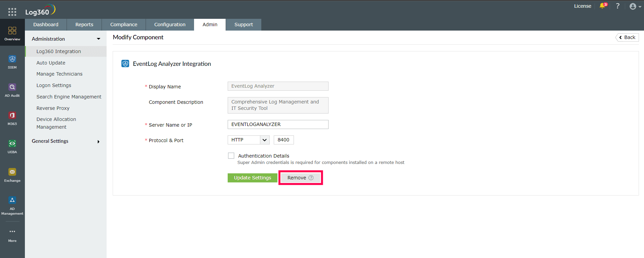Open the apps grid launcher icon
Screen dimensions: 644x258
tap(12, 12)
